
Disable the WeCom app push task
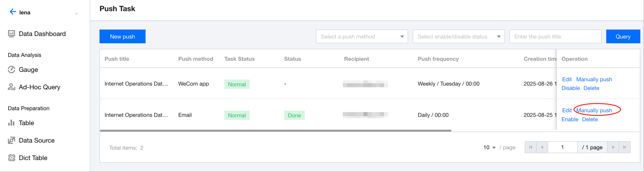[x=570, y=88]
